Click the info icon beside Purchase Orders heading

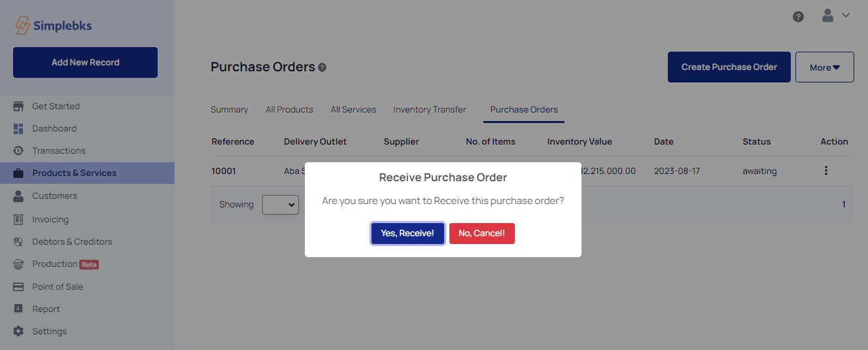point(322,67)
